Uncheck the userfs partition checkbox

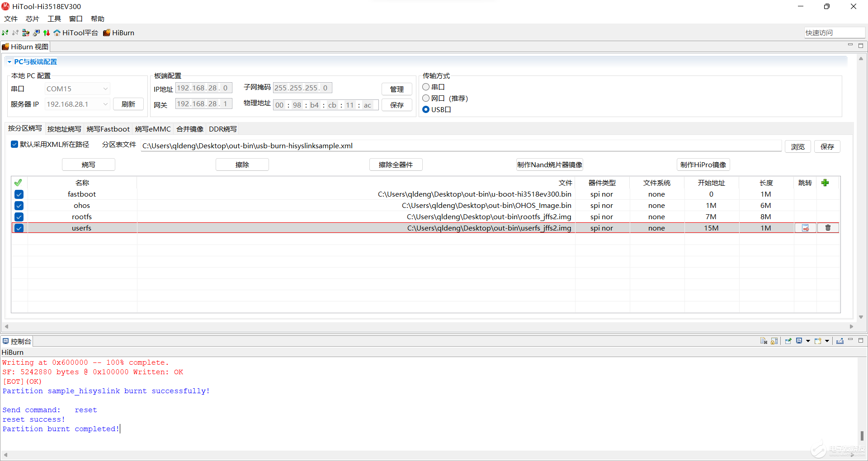(x=19, y=228)
